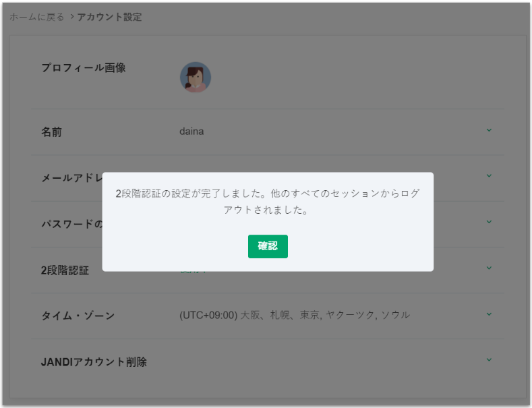Expand the メールアドレス row chevron
This screenshot has height=408, width=532.
coord(489,176)
